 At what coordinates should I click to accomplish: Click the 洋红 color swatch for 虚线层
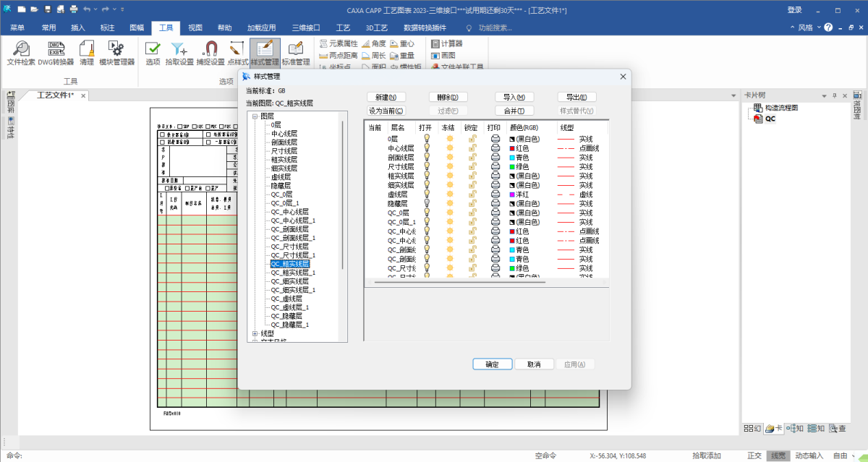[512, 194]
